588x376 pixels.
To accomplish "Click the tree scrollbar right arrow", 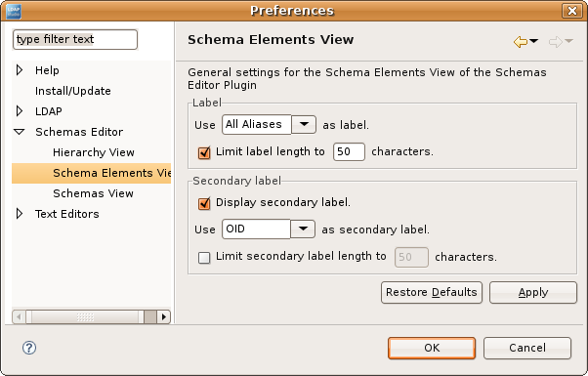I will [163, 316].
